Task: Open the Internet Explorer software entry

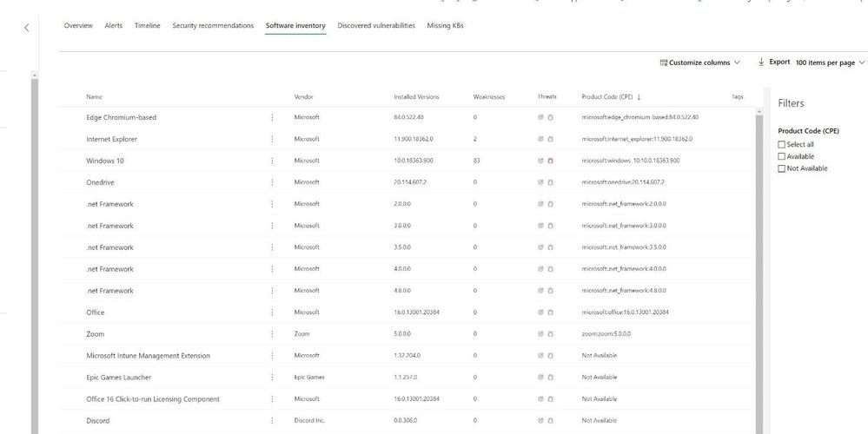Action: (112, 140)
